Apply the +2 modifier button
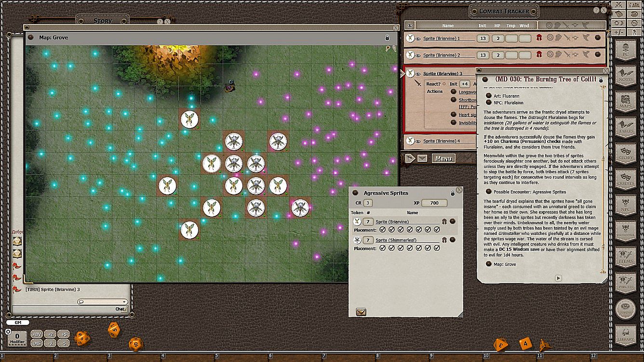 click(x=50, y=334)
